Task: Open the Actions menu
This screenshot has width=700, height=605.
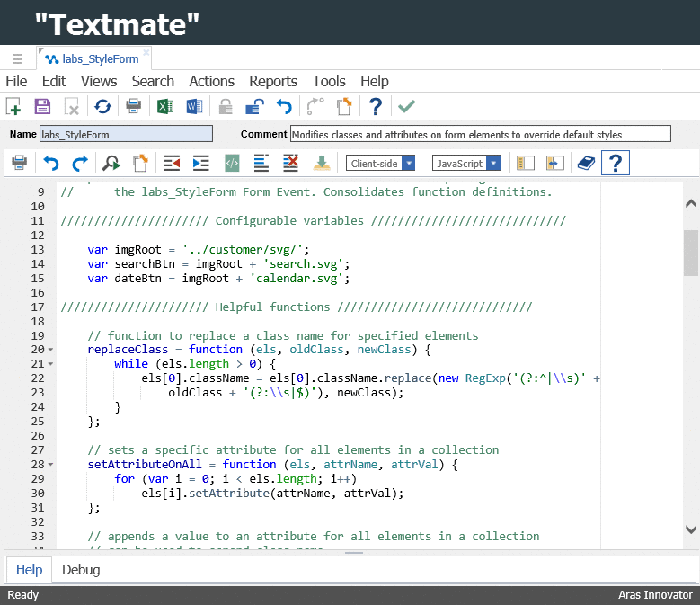Action: (x=211, y=81)
